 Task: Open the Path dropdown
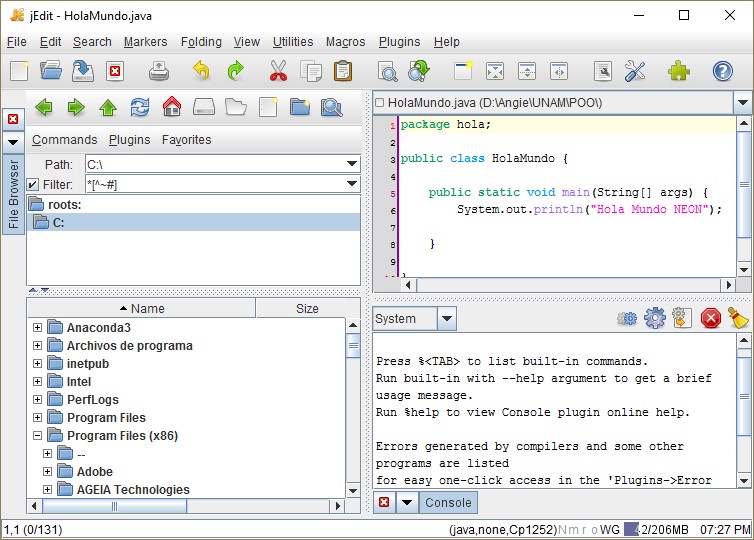352,164
